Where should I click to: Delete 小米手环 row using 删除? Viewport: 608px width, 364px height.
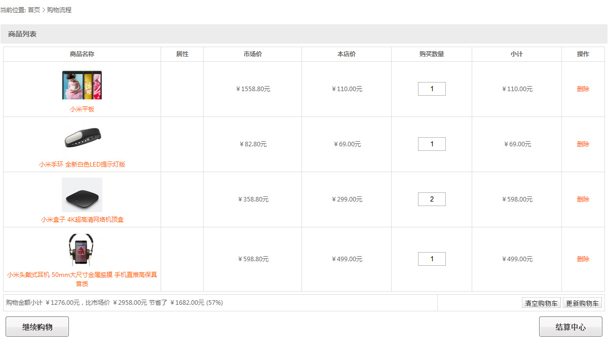(583, 144)
